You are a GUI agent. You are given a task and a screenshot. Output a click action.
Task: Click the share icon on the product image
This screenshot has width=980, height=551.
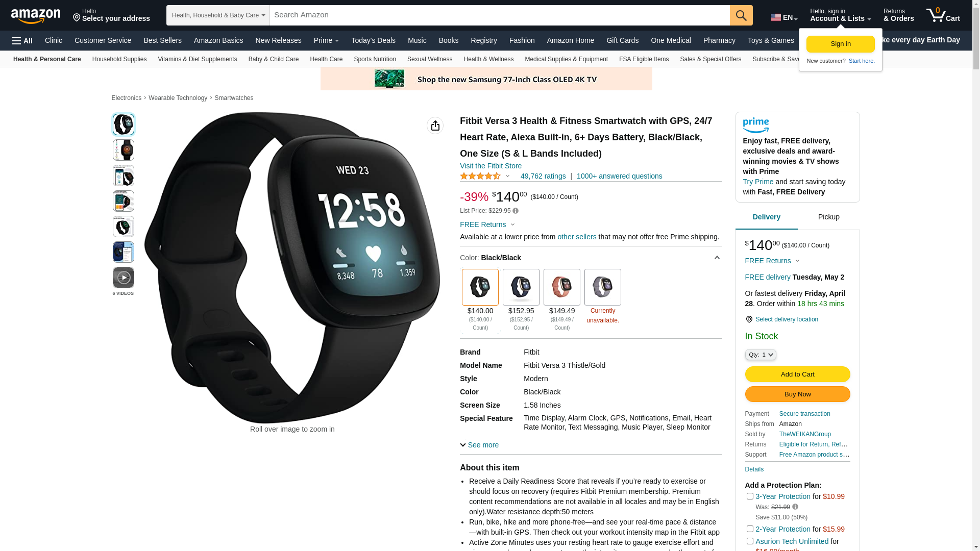pyautogui.click(x=435, y=126)
